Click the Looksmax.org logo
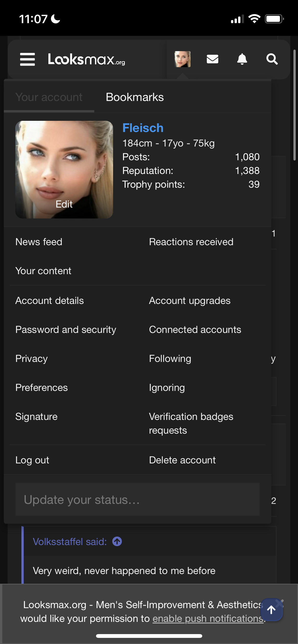Screen dimensions: 298x644 click(x=87, y=59)
